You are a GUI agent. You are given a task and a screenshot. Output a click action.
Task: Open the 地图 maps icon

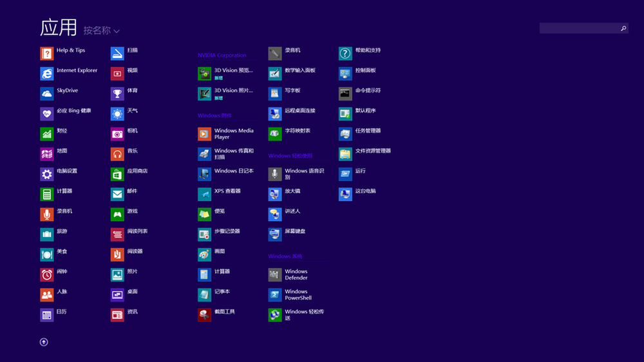[47, 154]
